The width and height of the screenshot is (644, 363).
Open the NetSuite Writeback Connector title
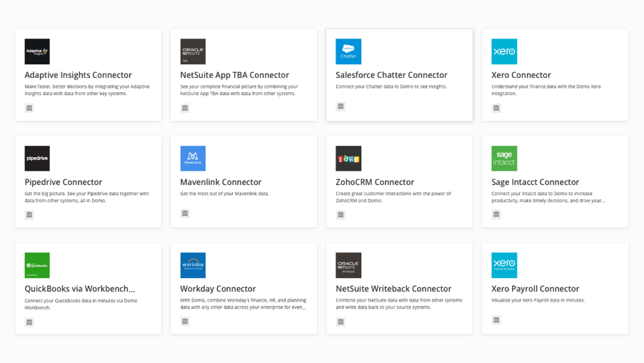[393, 289]
